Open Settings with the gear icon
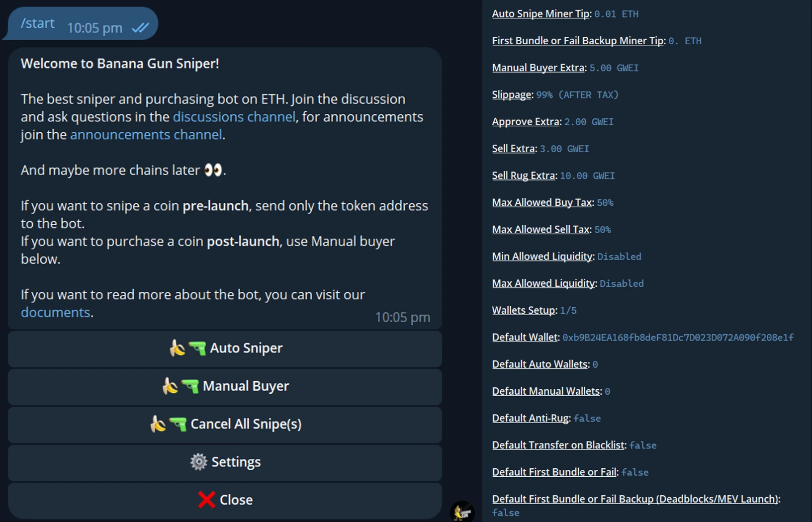This screenshot has width=812, height=522. [225, 462]
